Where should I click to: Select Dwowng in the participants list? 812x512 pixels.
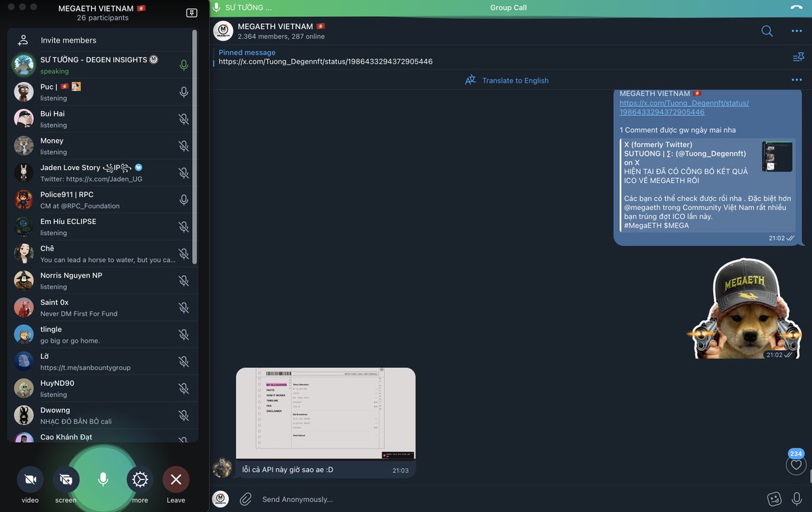pyautogui.click(x=103, y=415)
